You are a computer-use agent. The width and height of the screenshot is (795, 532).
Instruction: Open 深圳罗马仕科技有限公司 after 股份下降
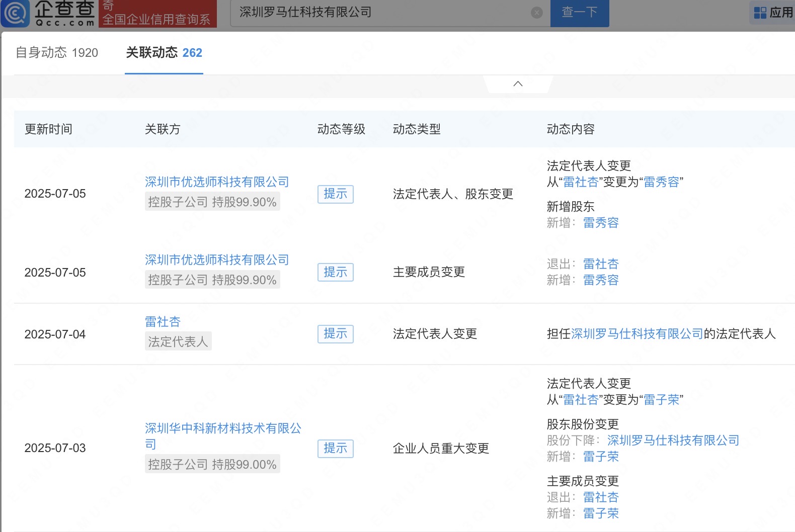tap(673, 440)
